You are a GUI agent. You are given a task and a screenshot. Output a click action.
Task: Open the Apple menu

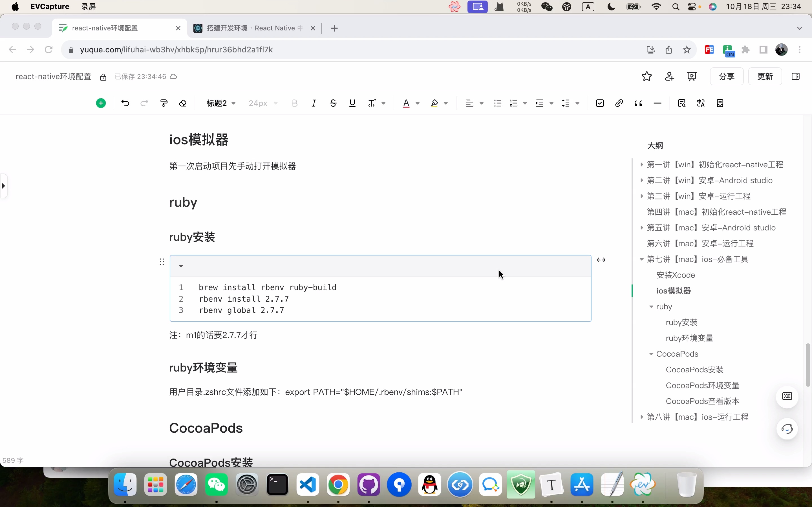tap(15, 6)
